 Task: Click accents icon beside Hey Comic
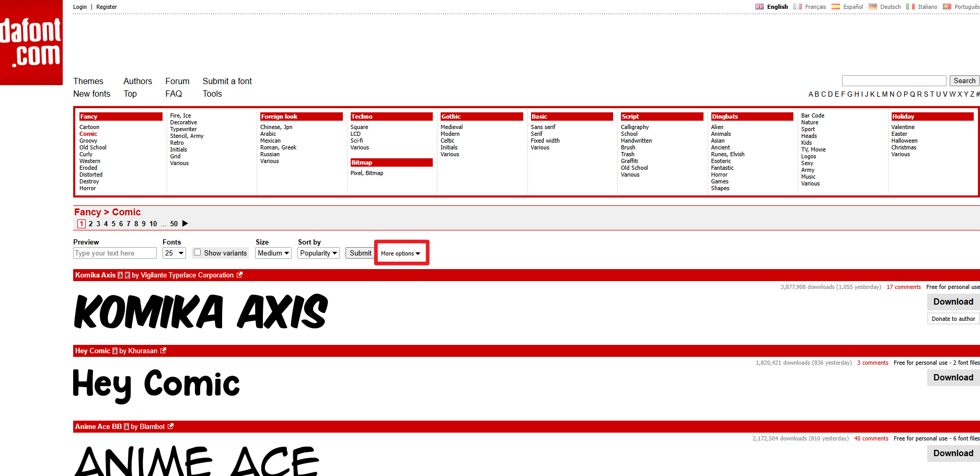click(115, 351)
